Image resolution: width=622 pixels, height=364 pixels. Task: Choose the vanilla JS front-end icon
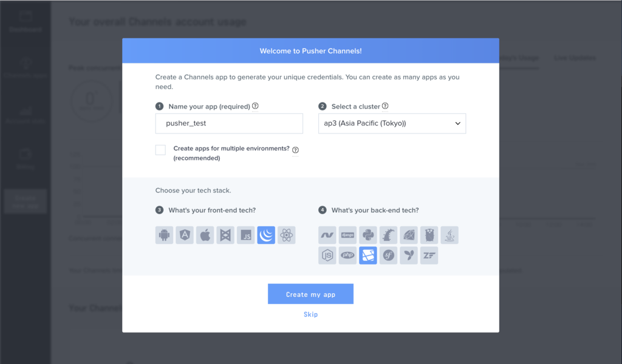246,235
